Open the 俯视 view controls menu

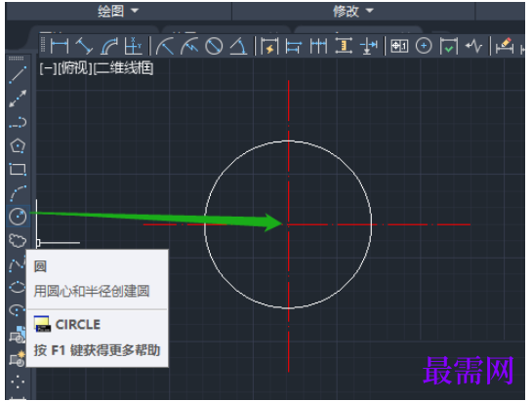(74, 68)
